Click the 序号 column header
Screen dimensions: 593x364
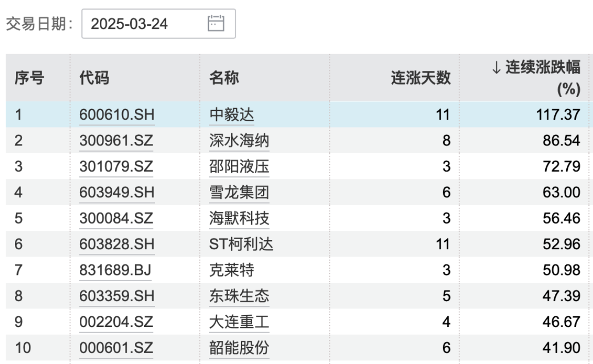pyautogui.click(x=29, y=78)
